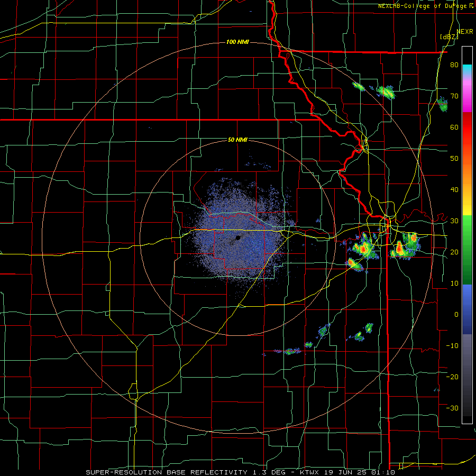Click the 70 value on dBZ scale
The height and width of the screenshot is (476, 476).
(454, 96)
